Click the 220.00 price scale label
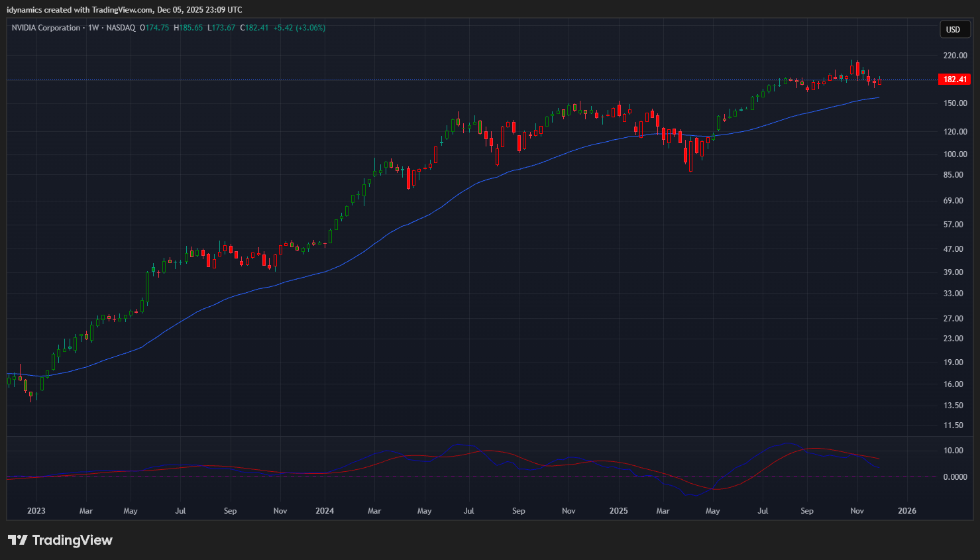The width and height of the screenshot is (980, 560). tap(955, 56)
